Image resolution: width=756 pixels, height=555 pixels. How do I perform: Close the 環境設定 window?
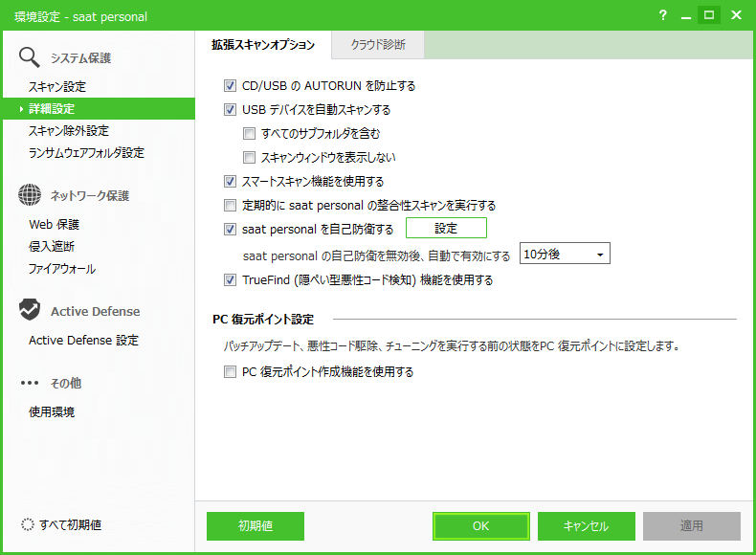(x=736, y=15)
